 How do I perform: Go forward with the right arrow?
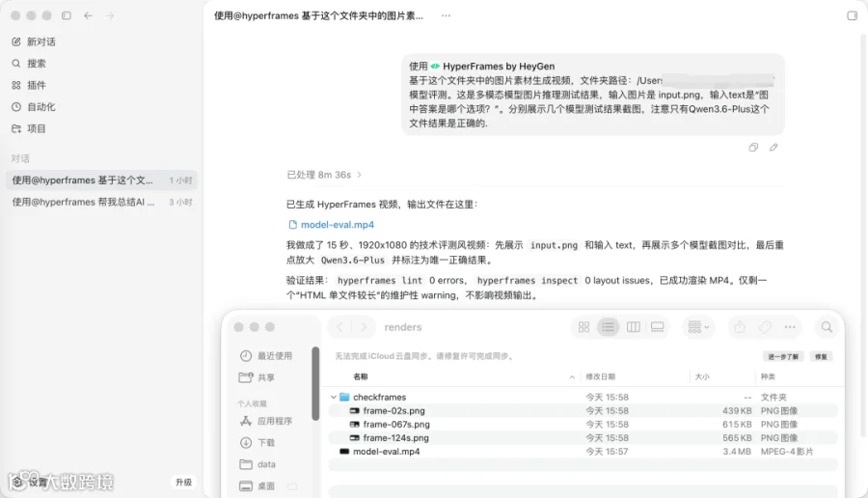point(110,15)
